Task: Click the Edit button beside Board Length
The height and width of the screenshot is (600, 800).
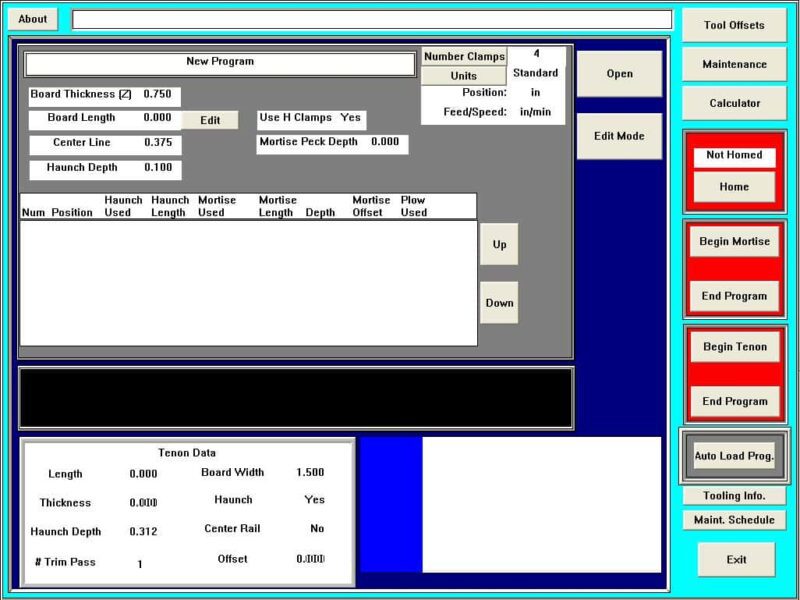Action: point(210,120)
